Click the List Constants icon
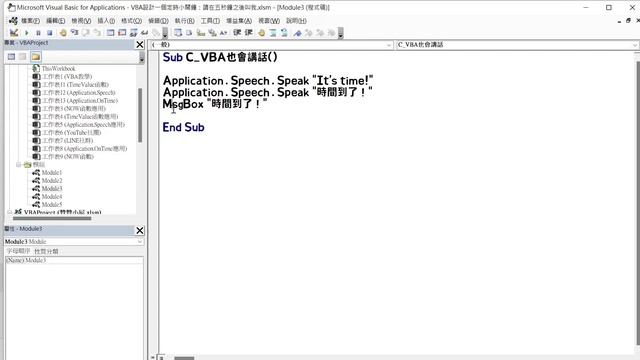 [x=189, y=33]
